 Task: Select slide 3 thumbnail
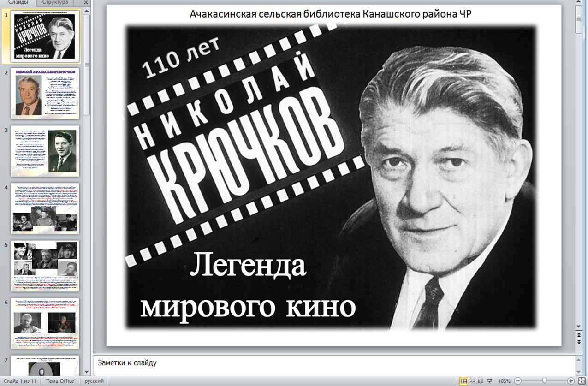[x=45, y=151]
